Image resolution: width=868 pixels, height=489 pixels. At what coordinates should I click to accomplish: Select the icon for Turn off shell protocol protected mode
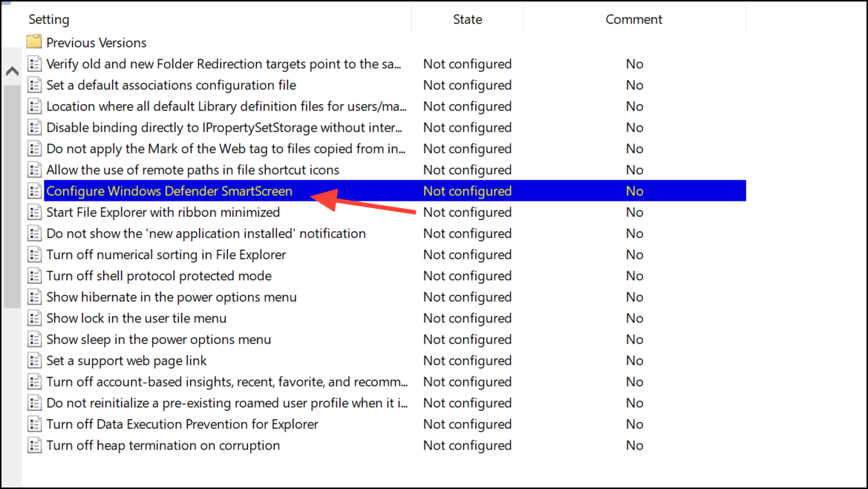pos(34,276)
